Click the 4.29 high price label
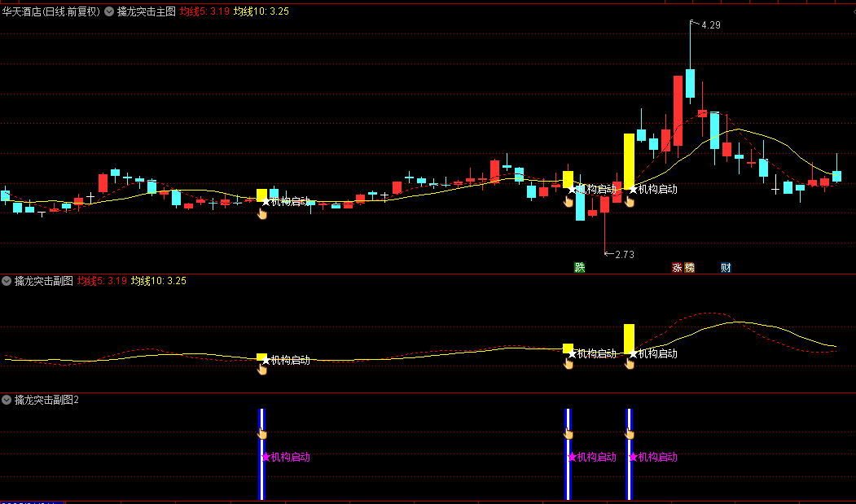This screenshot has width=856, height=504. tap(711, 25)
